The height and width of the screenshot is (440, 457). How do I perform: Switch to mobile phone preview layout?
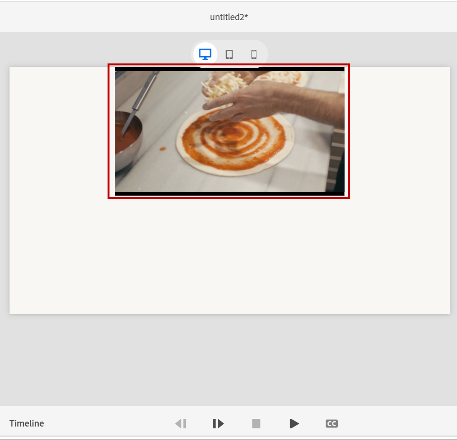[x=254, y=54]
